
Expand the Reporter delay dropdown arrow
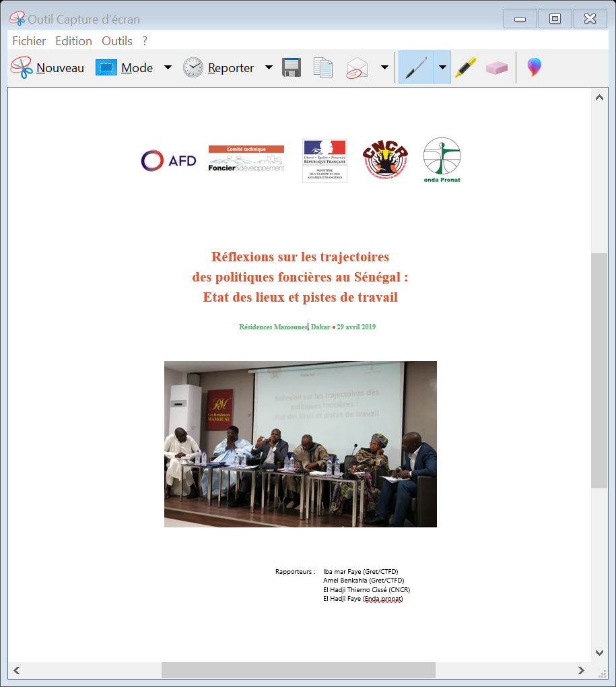click(269, 67)
